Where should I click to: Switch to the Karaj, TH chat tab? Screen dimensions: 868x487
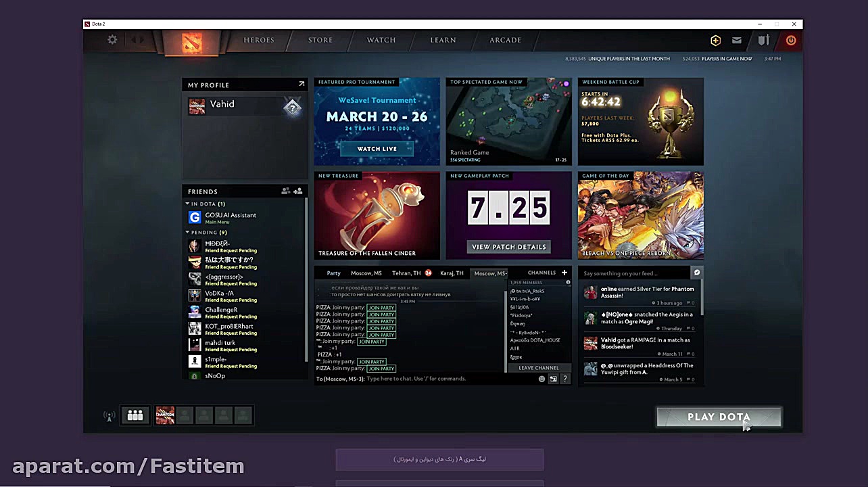pyautogui.click(x=452, y=273)
